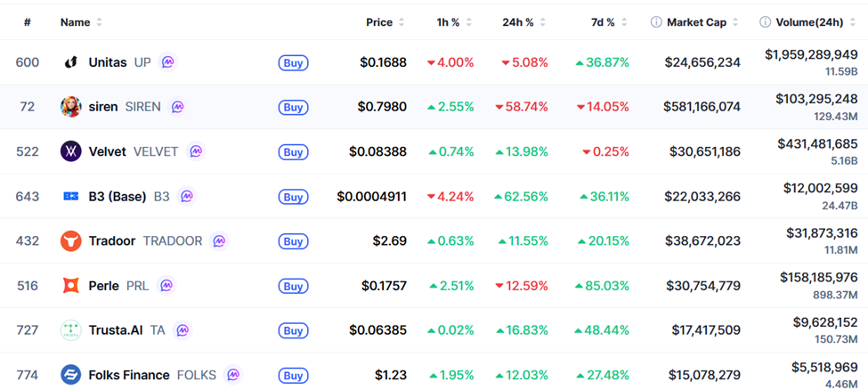Click the Trusta.AI coin logo icon
This screenshot has height=390, width=868.
pos(71,330)
